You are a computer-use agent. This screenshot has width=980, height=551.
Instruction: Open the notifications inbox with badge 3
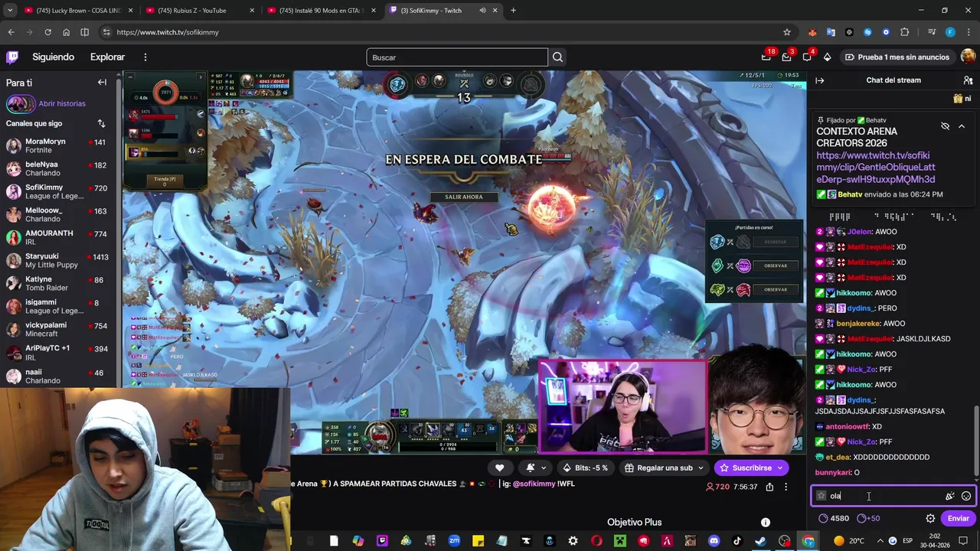click(x=787, y=57)
